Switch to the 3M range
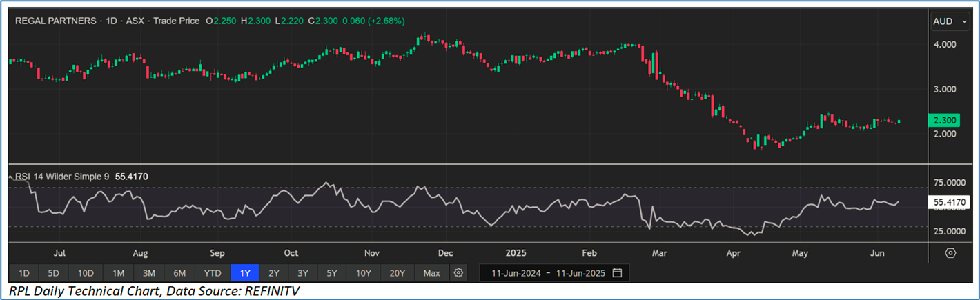Image resolution: width=980 pixels, height=300 pixels. 149,273
